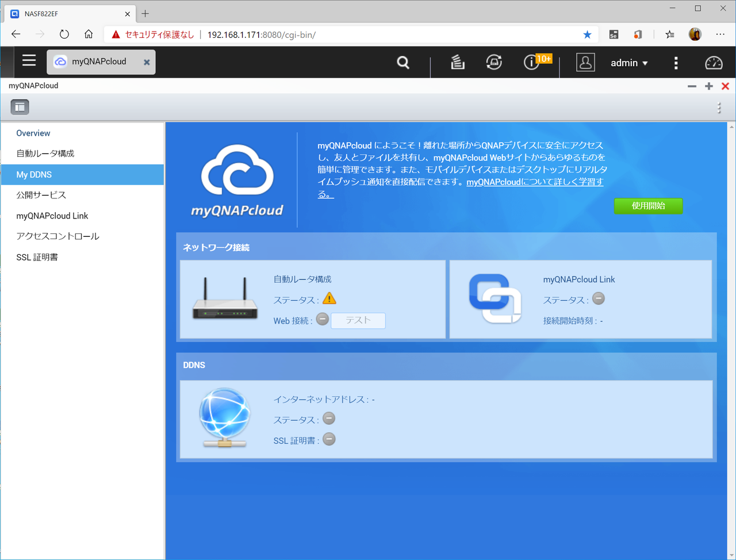Click the router status warning icon
This screenshot has width=736, height=560.
329,298
